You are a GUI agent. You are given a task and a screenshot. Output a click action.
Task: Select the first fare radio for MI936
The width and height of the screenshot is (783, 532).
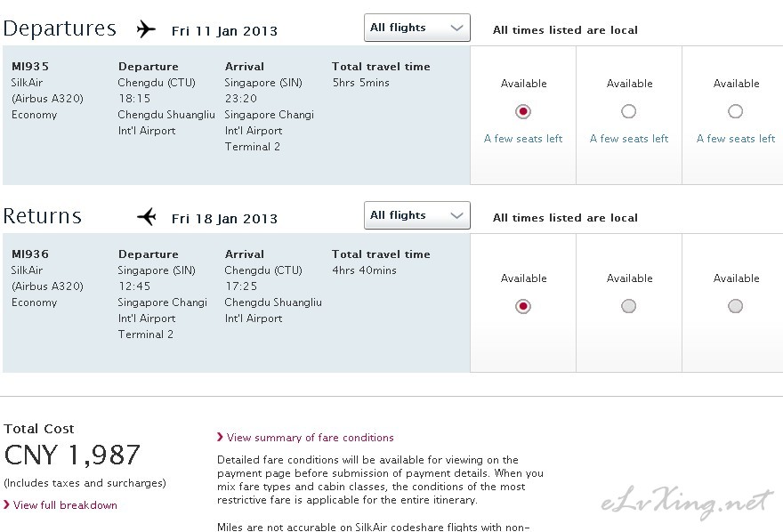pyautogui.click(x=523, y=306)
